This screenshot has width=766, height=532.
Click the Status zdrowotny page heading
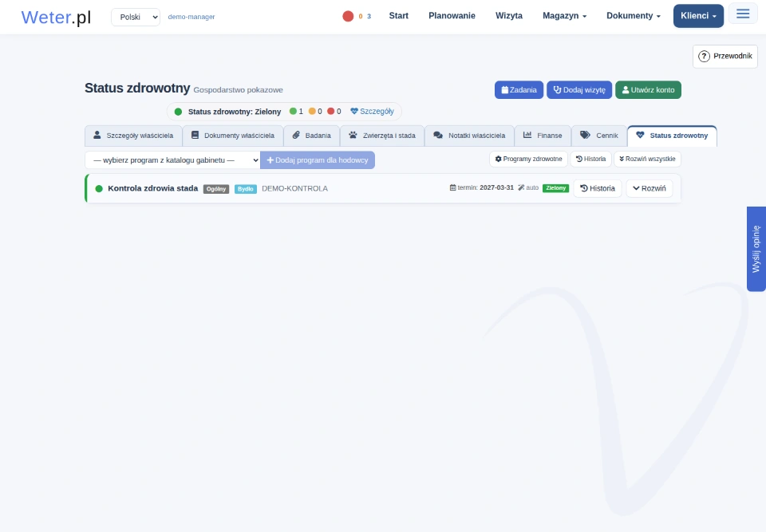(137, 88)
